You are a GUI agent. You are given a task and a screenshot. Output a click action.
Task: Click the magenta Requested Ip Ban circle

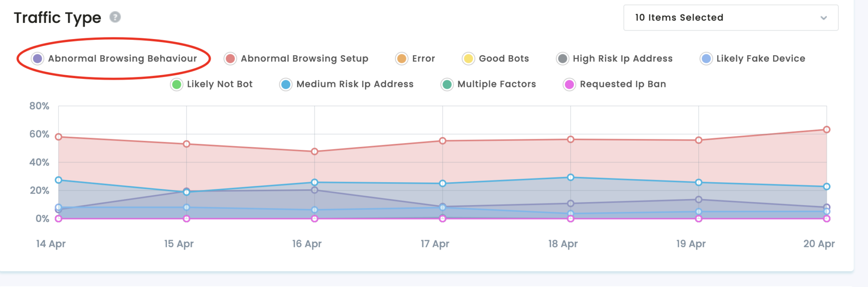[x=569, y=84]
